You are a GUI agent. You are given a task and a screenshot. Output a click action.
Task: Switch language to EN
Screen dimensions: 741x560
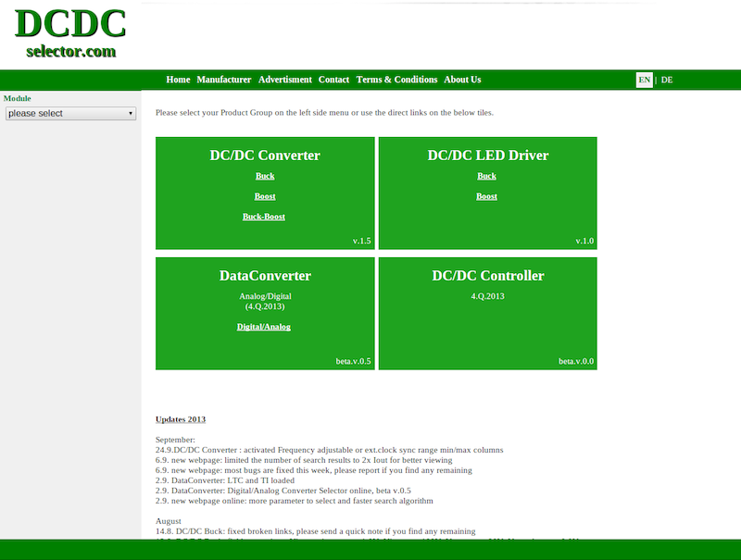pyautogui.click(x=644, y=80)
